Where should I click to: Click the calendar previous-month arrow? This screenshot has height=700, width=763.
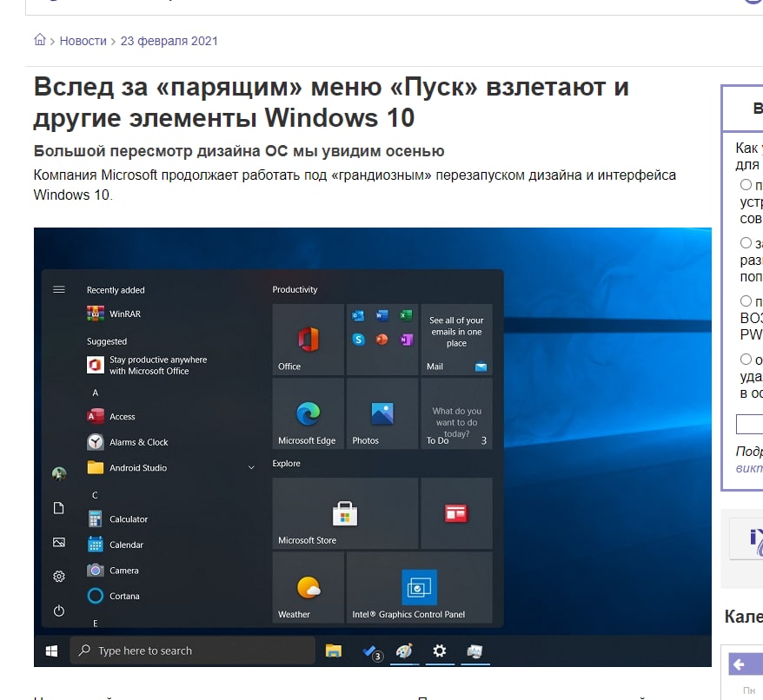coord(739,664)
